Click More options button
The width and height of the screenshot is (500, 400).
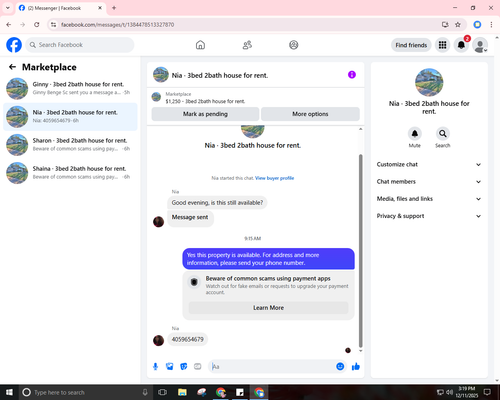(x=310, y=114)
